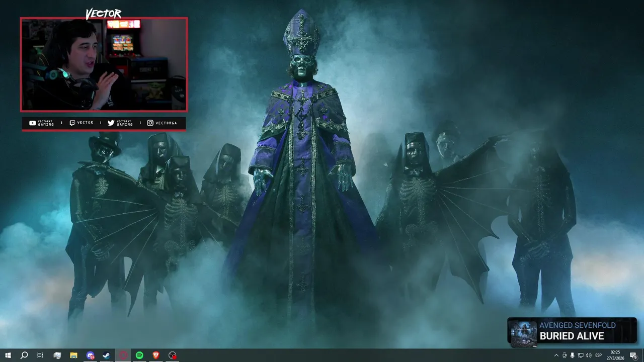Open Steam from the taskbar
This screenshot has height=362, width=644.
(107, 355)
